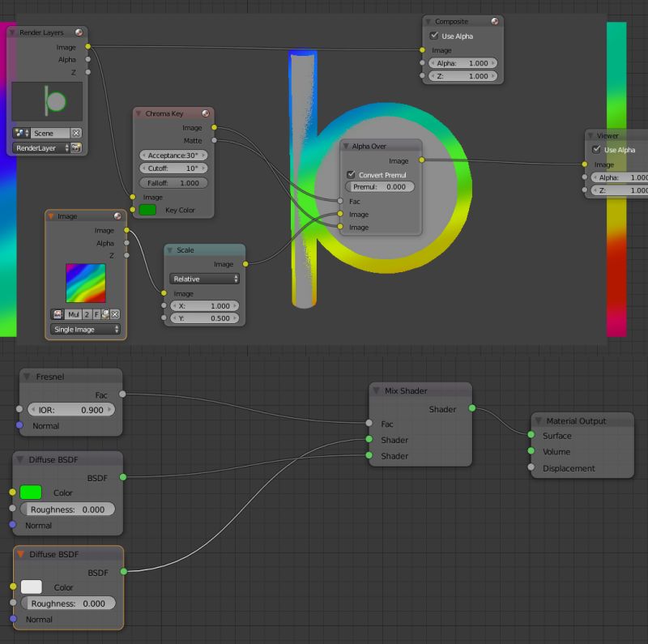Screen dimensions: 648x644
Task: Click the green Key Color swatch in Chroma Key
Action: [147, 210]
